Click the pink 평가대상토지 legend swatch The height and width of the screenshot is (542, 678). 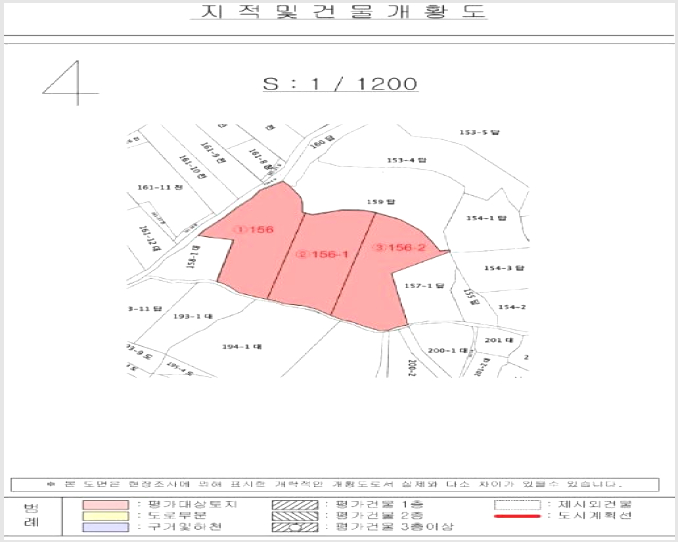coord(106,505)
